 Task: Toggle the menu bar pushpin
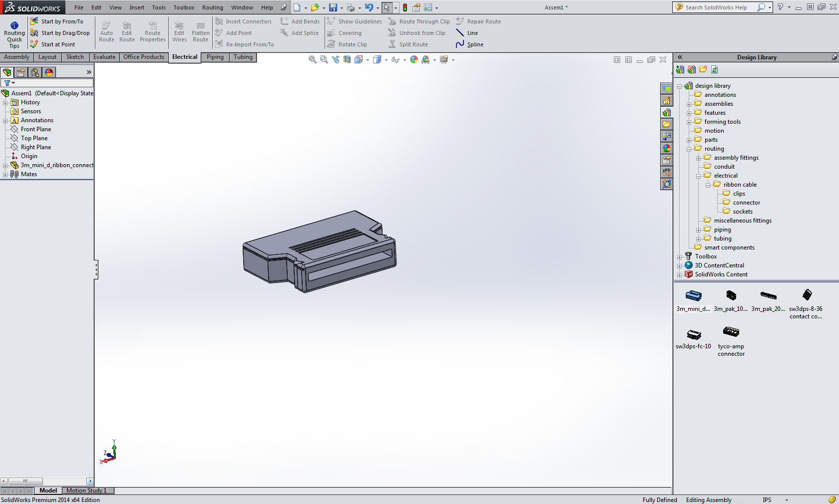(284, 7)
